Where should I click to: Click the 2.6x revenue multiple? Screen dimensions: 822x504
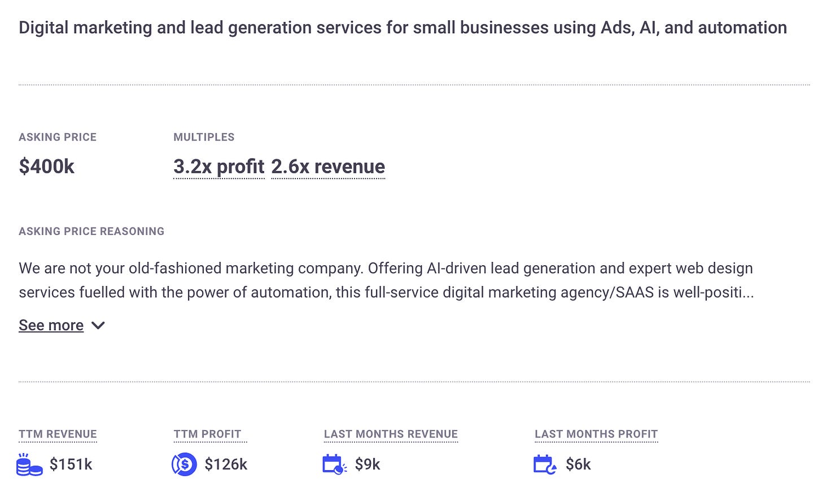328,166
